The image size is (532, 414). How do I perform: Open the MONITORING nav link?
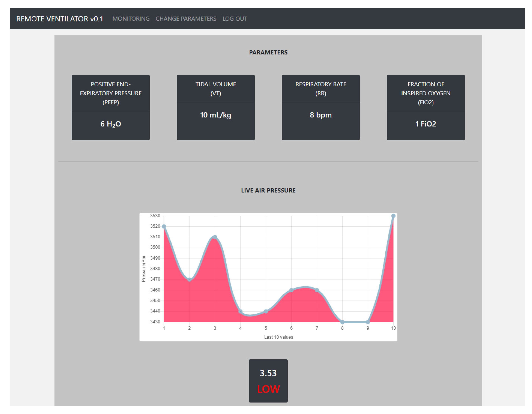131,19
